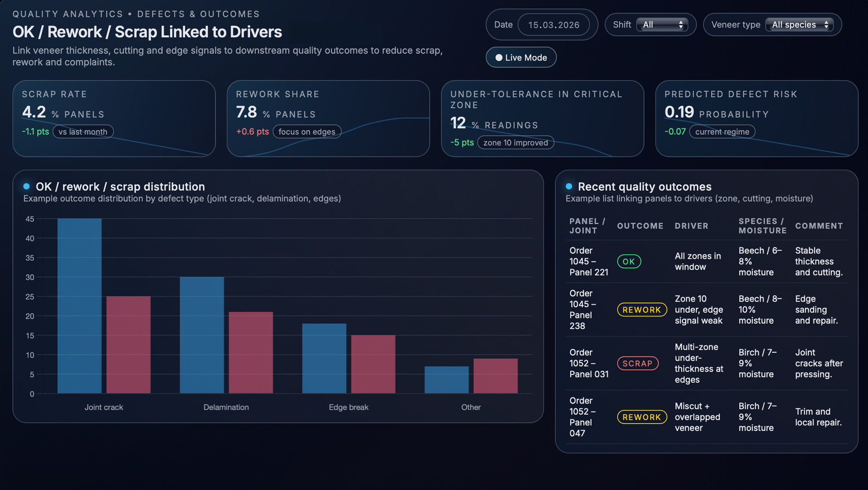Click the 'current regime' chip
Viewport: 868px width, 490px height.
722,132
